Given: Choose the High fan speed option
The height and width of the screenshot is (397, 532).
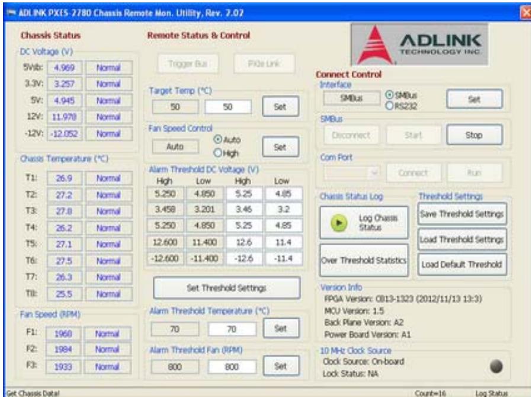Looking at the screenshot, I should pyautogui.click(x=217, y=153).
